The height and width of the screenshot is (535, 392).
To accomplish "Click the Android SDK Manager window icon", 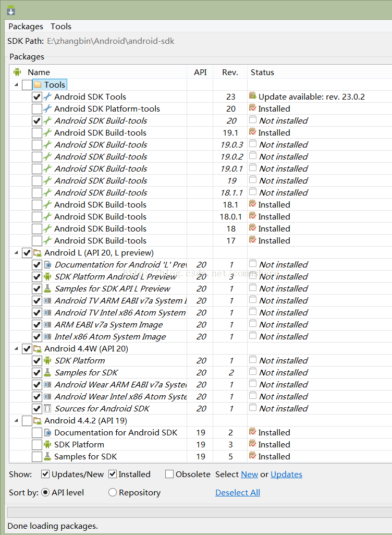I will click(x=11, y=10).
